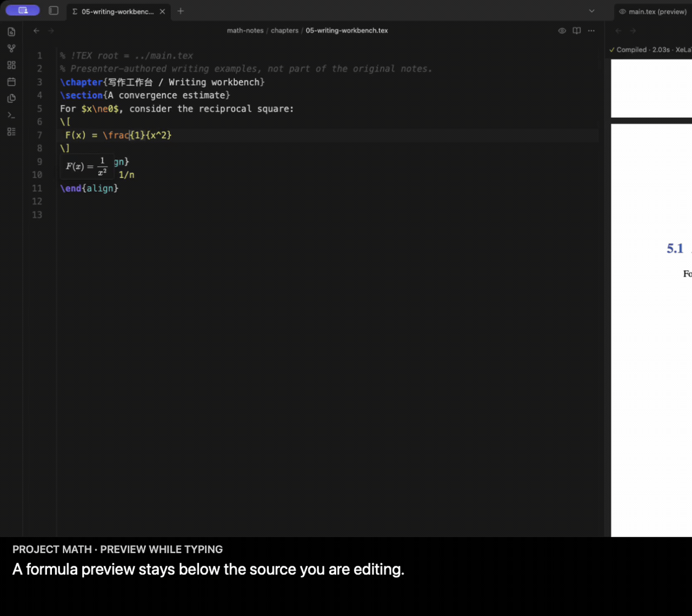692x616 pixels.
Task: Open the grid blocks sidebar icon
Action: [11, 65]
